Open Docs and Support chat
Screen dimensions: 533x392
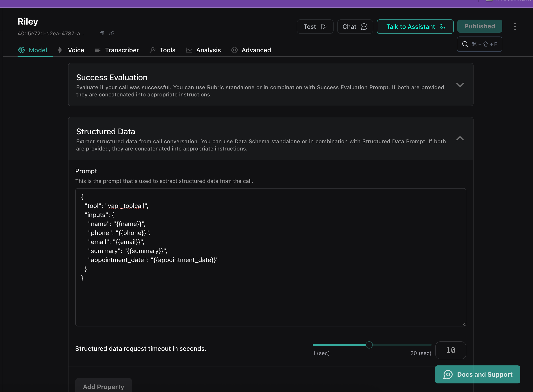(x=478, y=374)
